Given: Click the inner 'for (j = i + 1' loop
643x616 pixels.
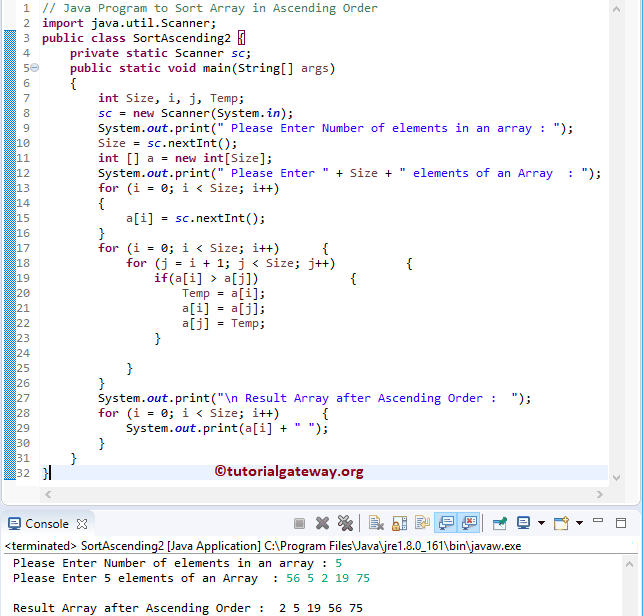Looking at the screenshot, I should click(230, 263).
